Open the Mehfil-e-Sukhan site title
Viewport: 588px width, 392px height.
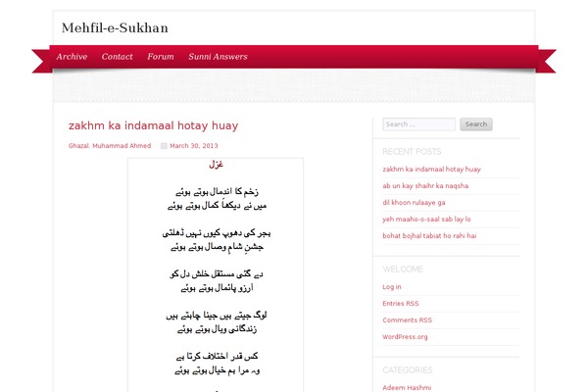(x=115, y=27)
